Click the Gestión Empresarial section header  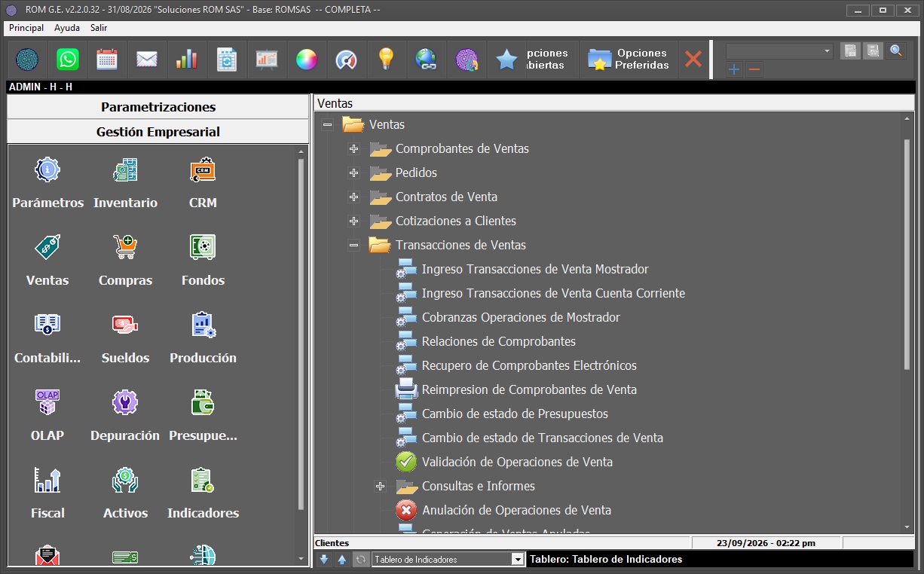click(x=158, y=132)
